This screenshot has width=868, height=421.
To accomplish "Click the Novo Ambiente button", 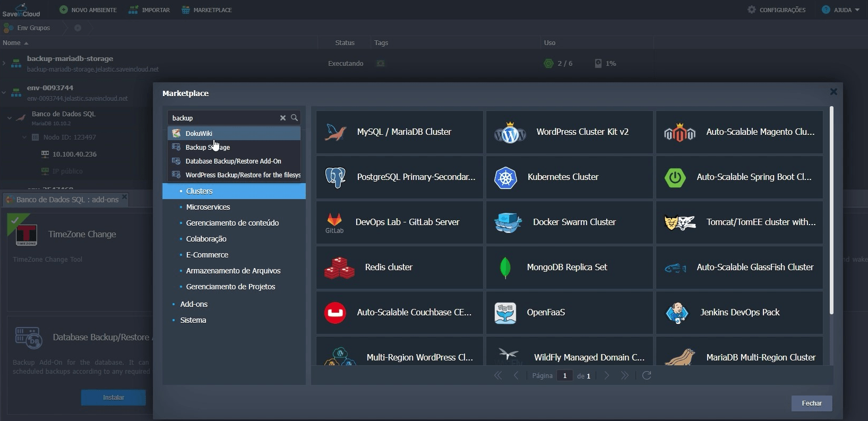I will [88, 10].
